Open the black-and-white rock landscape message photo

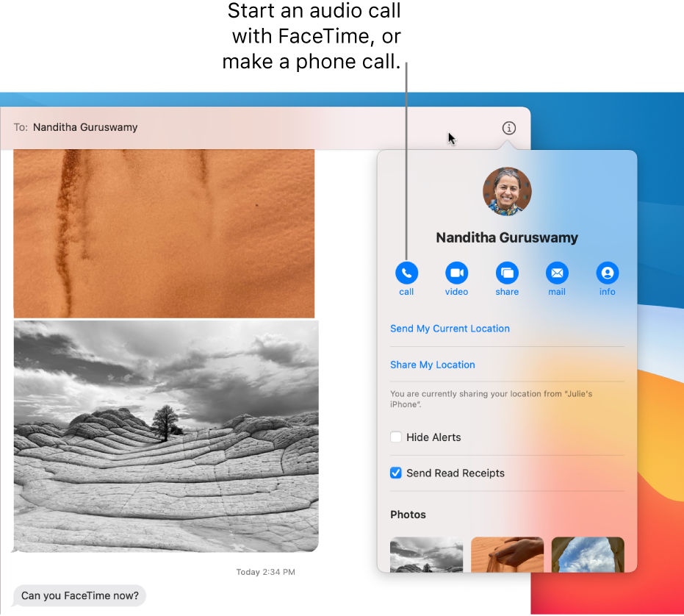pos(166,437)
